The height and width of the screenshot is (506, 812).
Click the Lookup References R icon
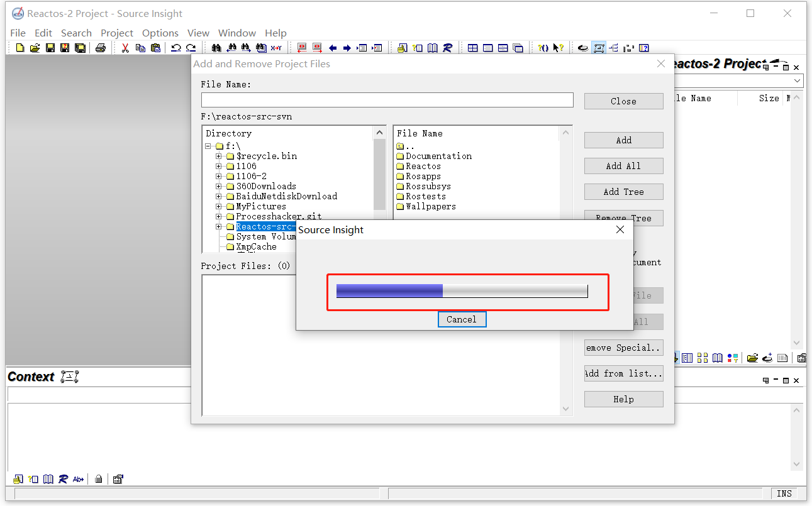(x=447, y=48)
